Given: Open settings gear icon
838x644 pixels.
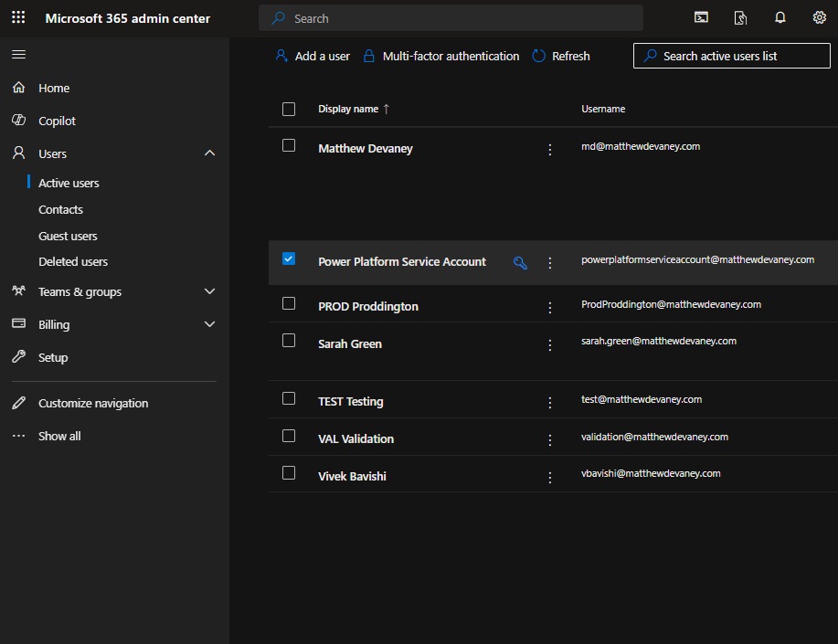Looking at the screenshot, I should [819, 17].
